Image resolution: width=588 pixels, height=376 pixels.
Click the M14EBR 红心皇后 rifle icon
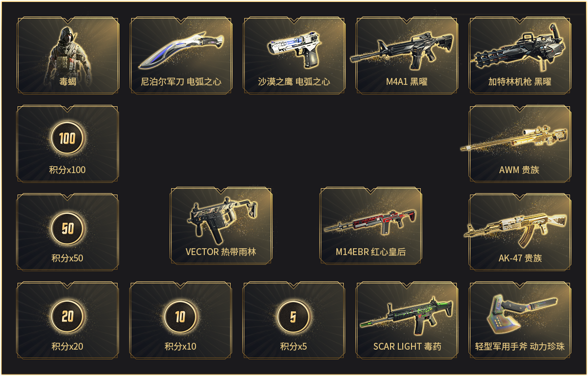tap(371, 221)
